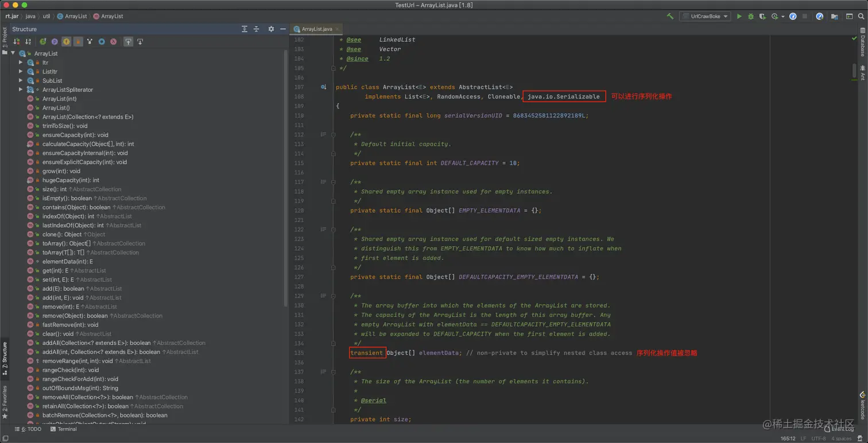Open the leetcode tool window
Viewport: 868px width, 443px height.
point(862,406)
